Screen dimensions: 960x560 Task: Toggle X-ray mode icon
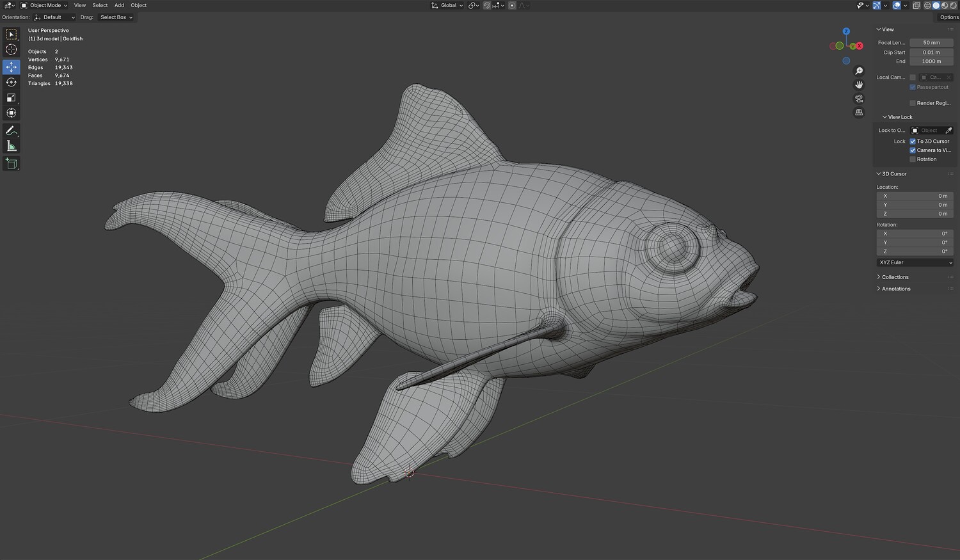tap(916, 5)
